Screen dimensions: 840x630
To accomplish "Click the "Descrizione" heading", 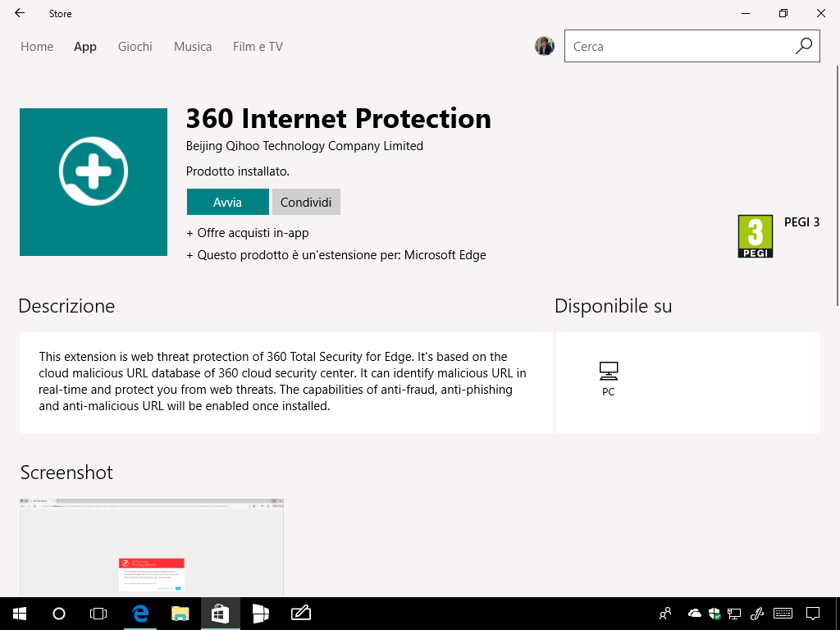I will 66,306.
